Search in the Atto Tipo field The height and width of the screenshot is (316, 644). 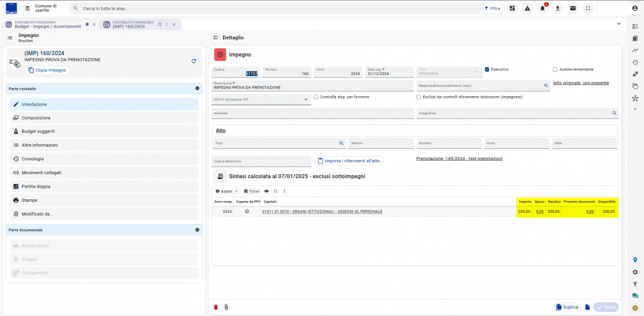[341, 143]
